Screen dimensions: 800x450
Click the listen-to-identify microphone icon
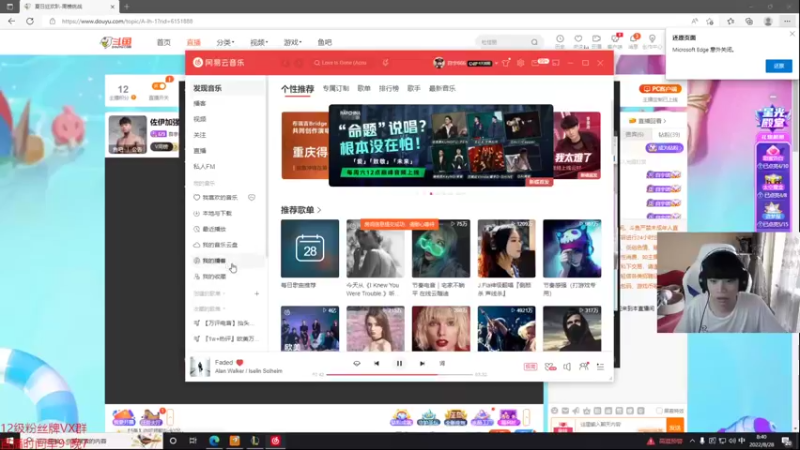click(x=385, y=63)
